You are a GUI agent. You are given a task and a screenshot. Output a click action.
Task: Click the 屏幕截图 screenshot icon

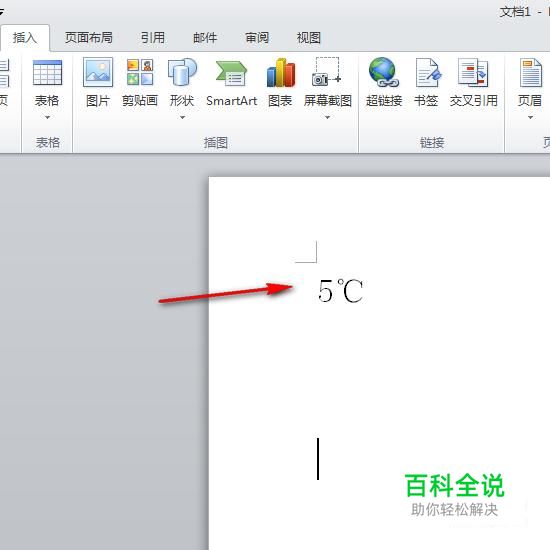(x=327, y=72)
